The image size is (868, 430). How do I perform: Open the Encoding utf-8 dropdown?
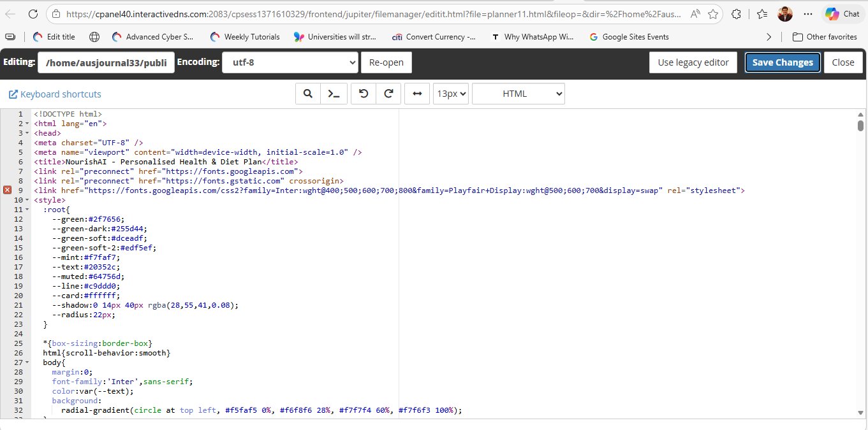tap(290, 62)
